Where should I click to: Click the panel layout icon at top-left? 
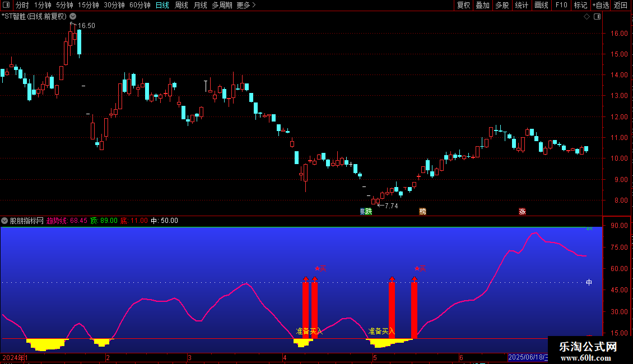[6, 5]
